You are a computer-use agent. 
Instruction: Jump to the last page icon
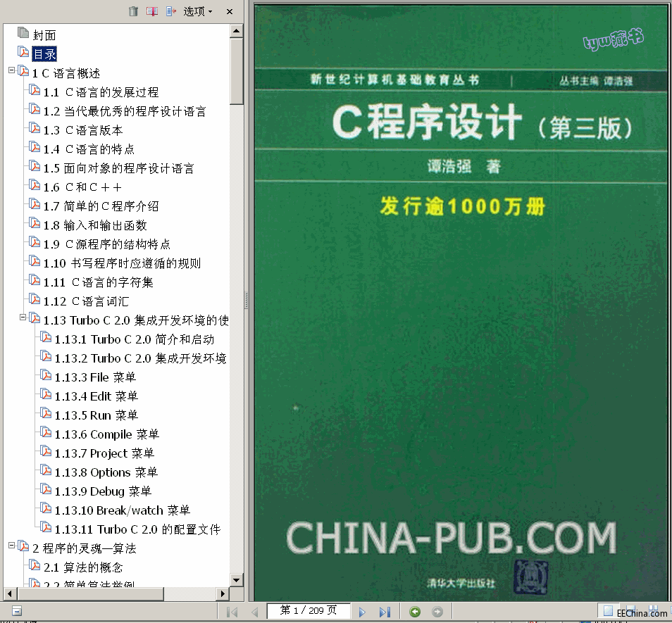click(385, 611)
